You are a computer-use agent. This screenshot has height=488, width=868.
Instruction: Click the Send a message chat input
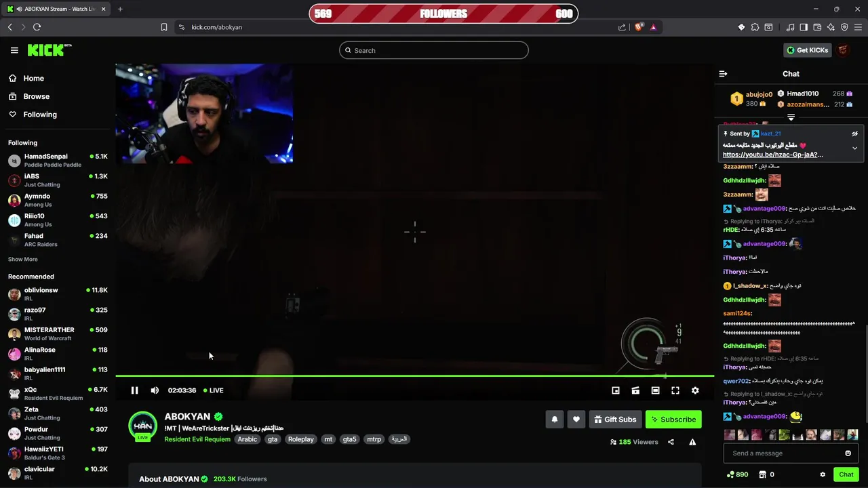click(x=784, y=453)
